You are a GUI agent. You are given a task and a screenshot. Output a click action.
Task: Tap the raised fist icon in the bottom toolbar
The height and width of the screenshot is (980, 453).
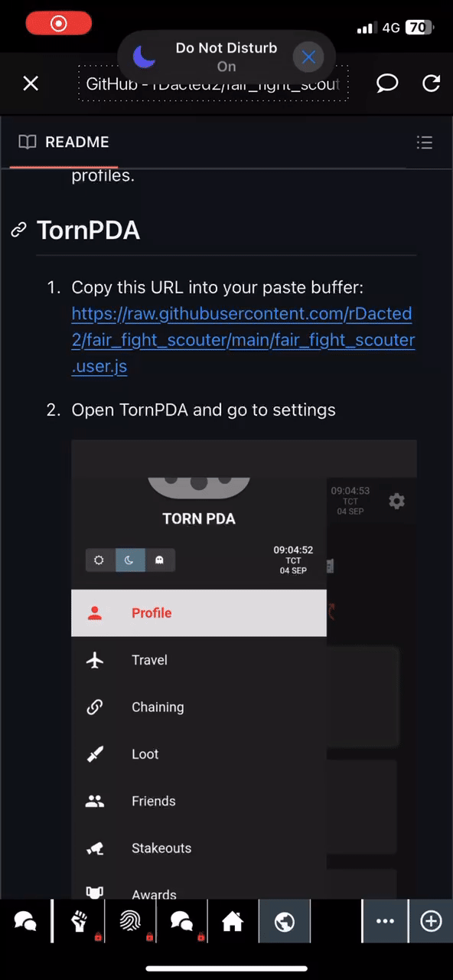click(x=79, y=921)
